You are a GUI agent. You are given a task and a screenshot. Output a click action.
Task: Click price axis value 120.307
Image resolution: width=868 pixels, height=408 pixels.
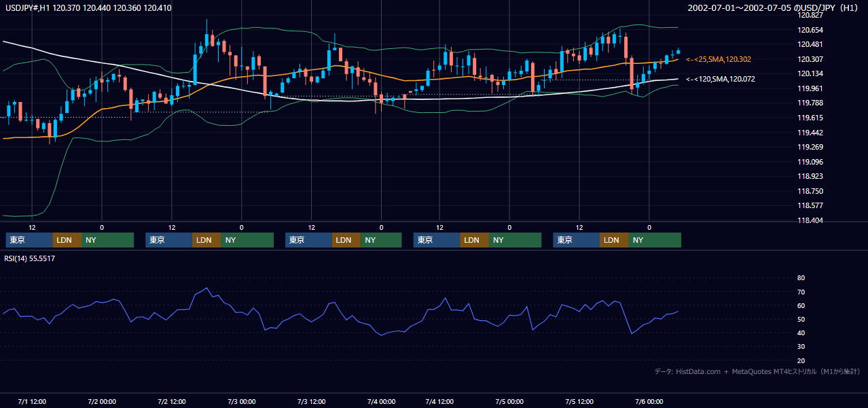tap(812, 59)
